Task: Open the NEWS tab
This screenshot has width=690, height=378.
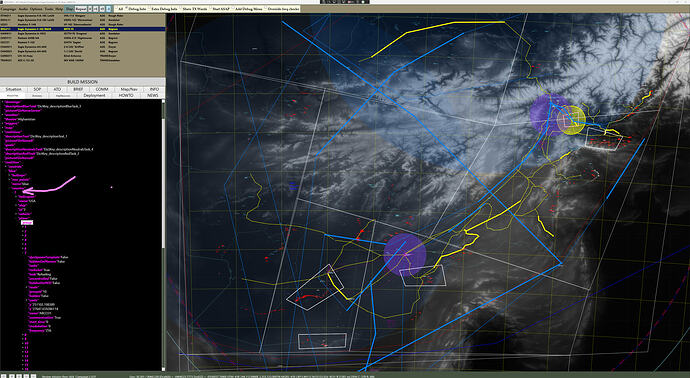Action: tap(153, 95)
